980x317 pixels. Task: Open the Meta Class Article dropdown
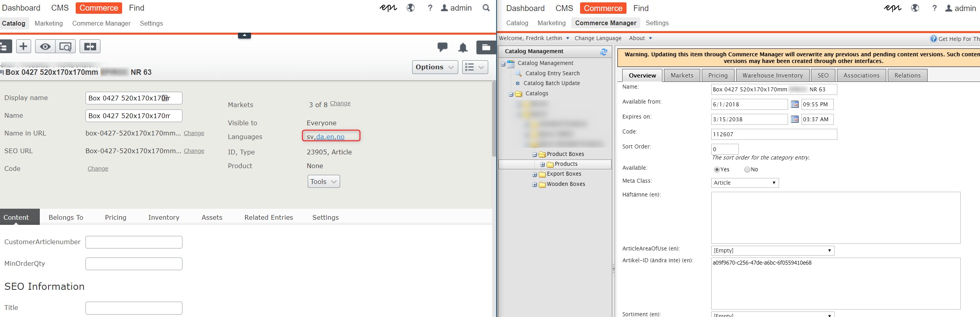click(744, 183)
